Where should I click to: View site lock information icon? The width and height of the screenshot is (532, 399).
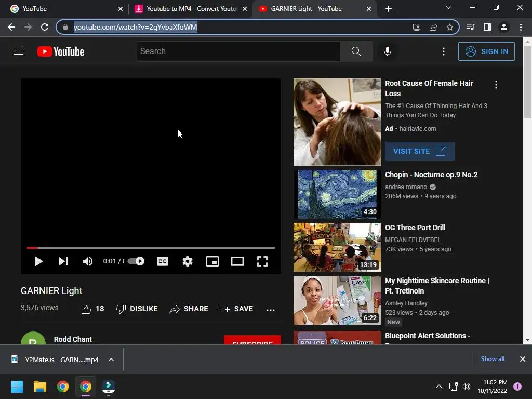[65, 27]
